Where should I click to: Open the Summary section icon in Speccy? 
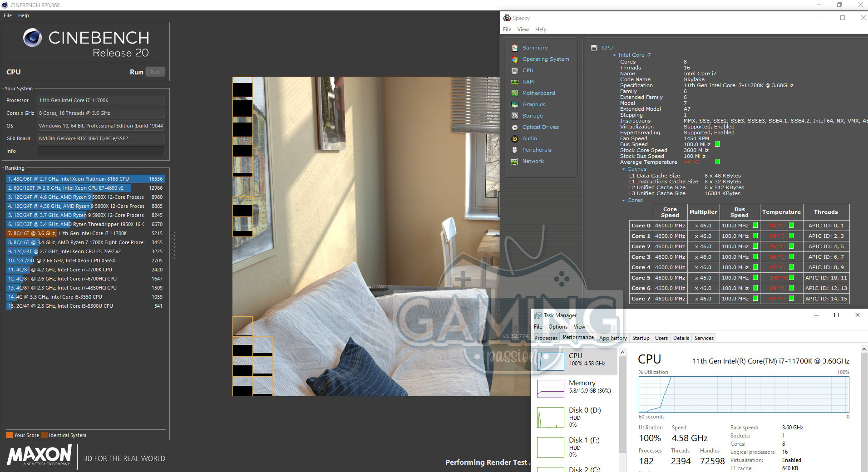pos(514,48)
